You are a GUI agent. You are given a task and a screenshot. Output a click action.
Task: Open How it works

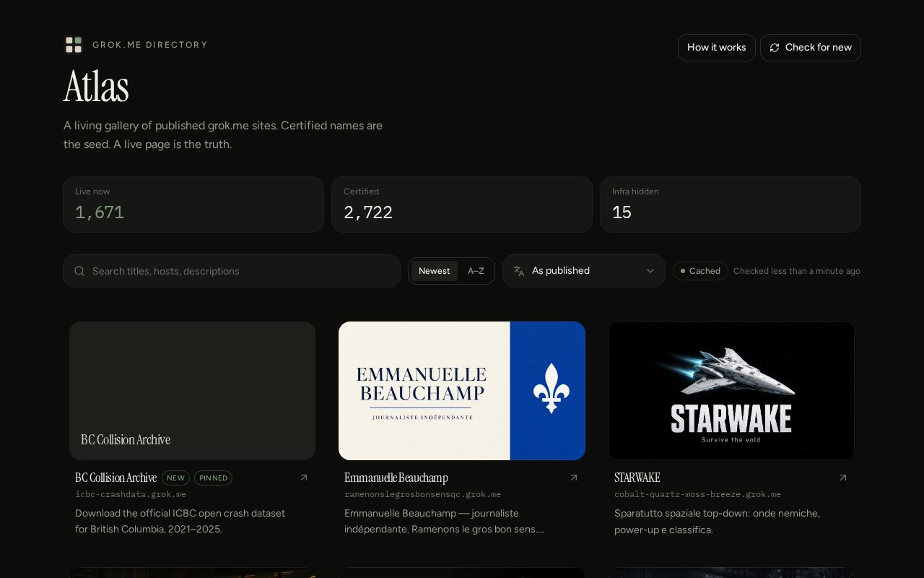(x=717, y=48)
